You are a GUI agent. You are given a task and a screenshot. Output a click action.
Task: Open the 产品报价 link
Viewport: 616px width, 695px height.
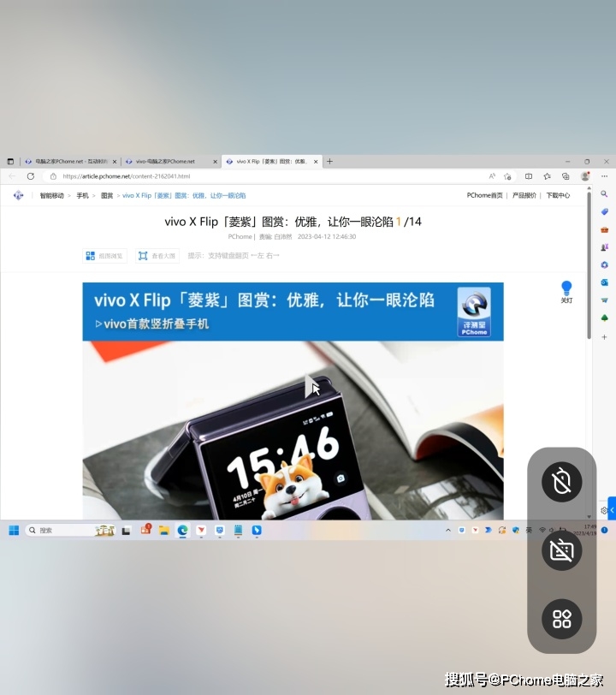point(524,195)
